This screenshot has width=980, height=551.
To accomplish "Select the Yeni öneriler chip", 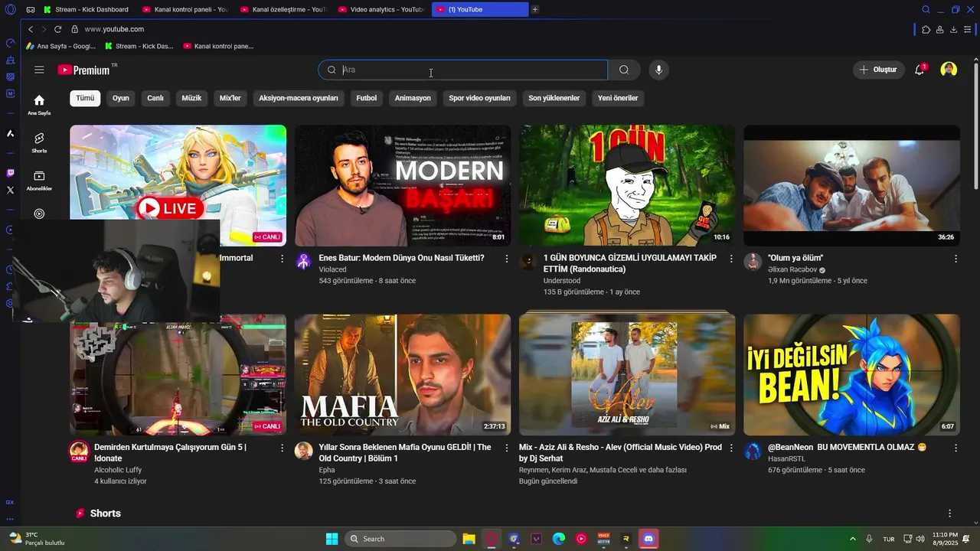I will tap(618, 98).
